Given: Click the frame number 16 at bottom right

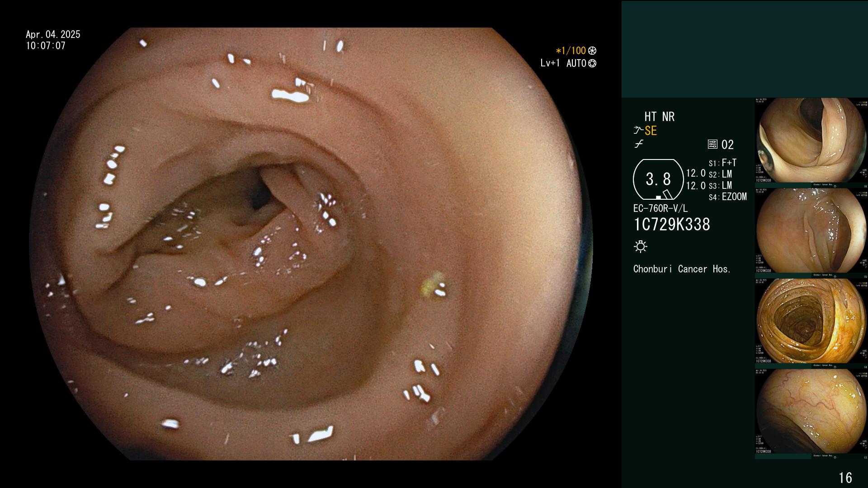Looking at the screenshot, I should click(x=845, y=478).
